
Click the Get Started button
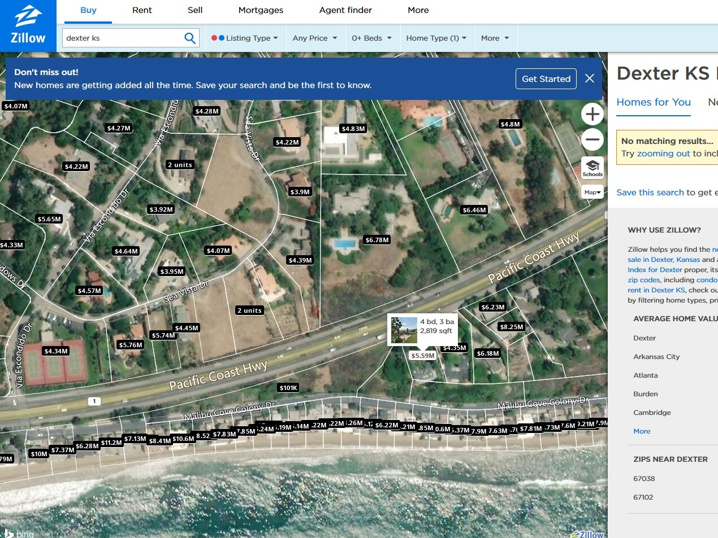pyautogui.click(x=546, y=79)
